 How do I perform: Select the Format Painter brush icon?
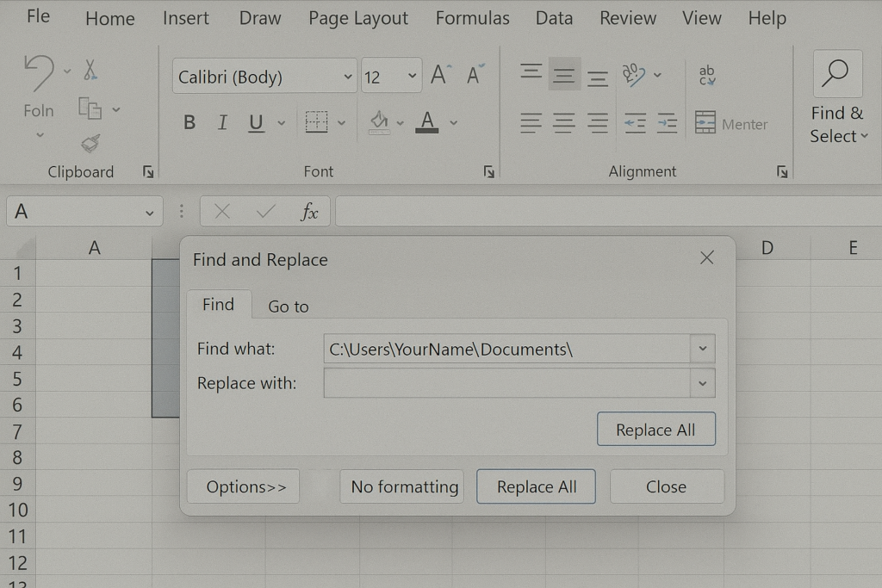click(90, 142)
